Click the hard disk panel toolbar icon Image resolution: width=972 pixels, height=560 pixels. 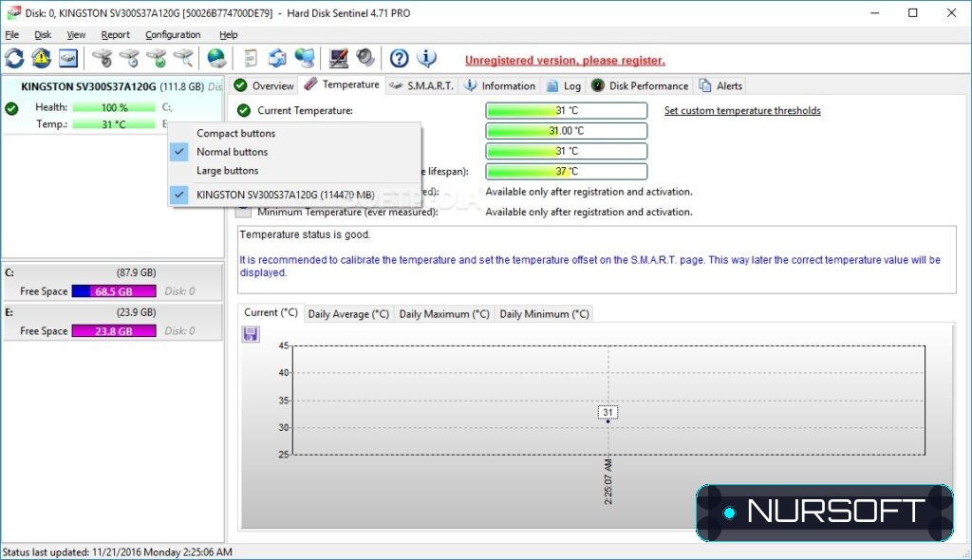[x=68, y=59]
